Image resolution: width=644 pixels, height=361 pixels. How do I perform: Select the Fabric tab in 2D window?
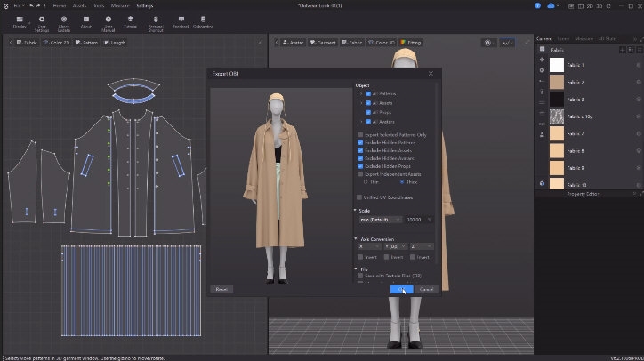(27, 43)
